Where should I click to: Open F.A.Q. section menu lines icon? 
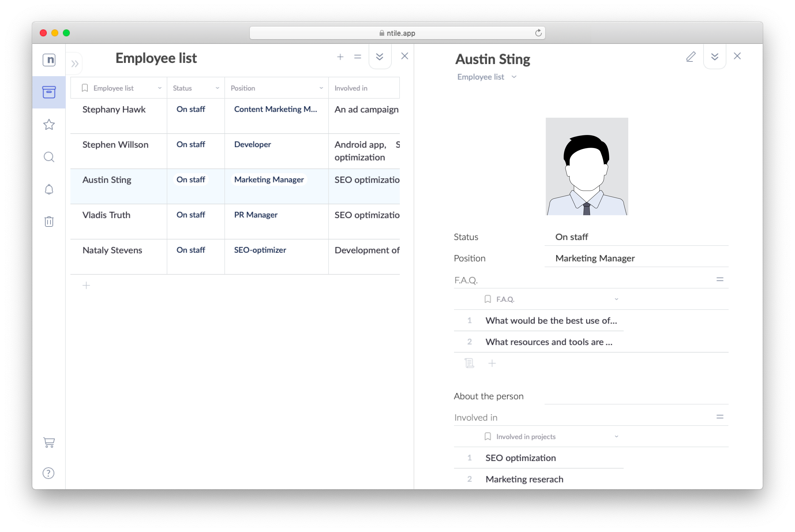click(720, 280)
